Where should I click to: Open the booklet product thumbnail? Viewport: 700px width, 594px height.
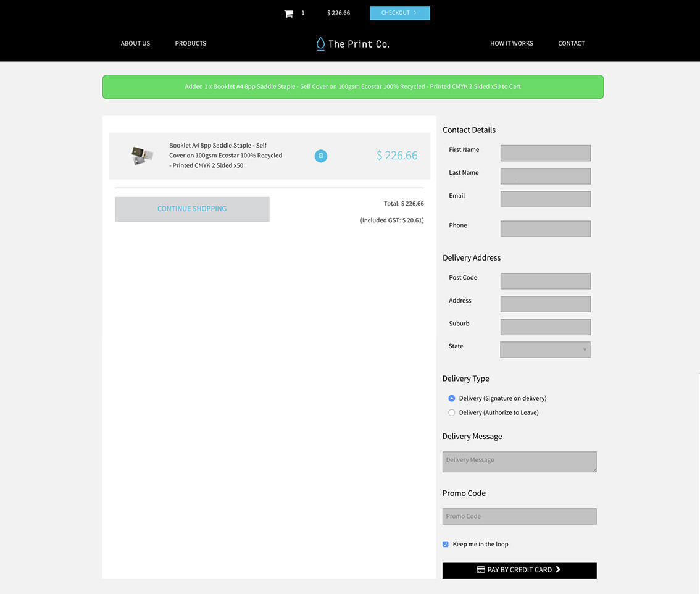pos(142,156)
